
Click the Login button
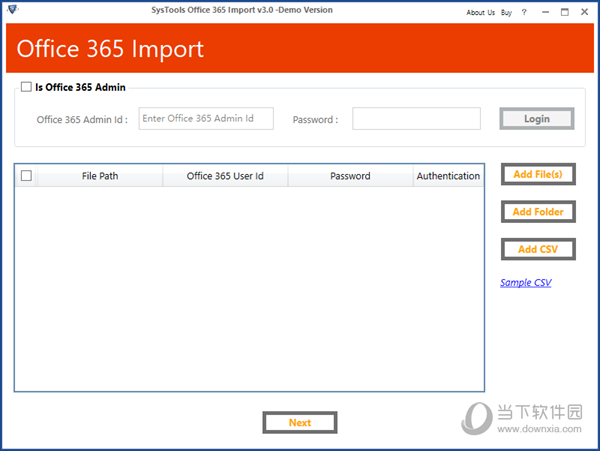tap(537, 119)
